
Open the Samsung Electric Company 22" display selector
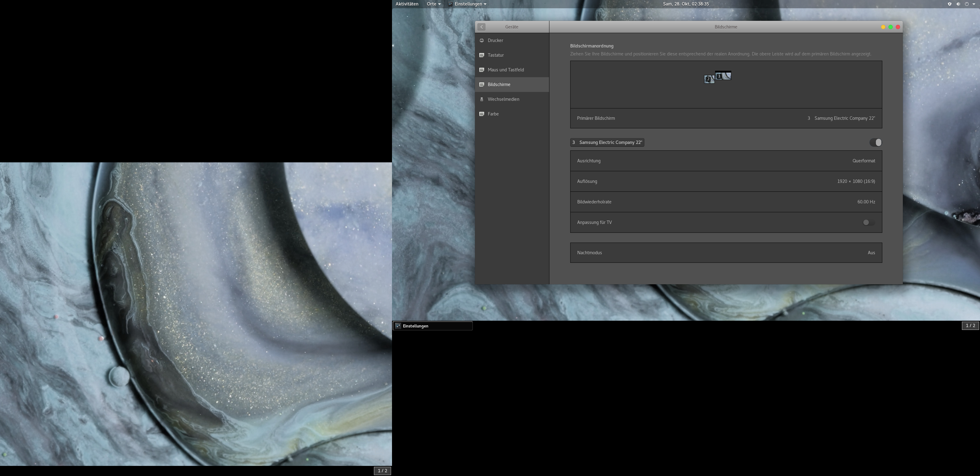(x=607, y=142)
